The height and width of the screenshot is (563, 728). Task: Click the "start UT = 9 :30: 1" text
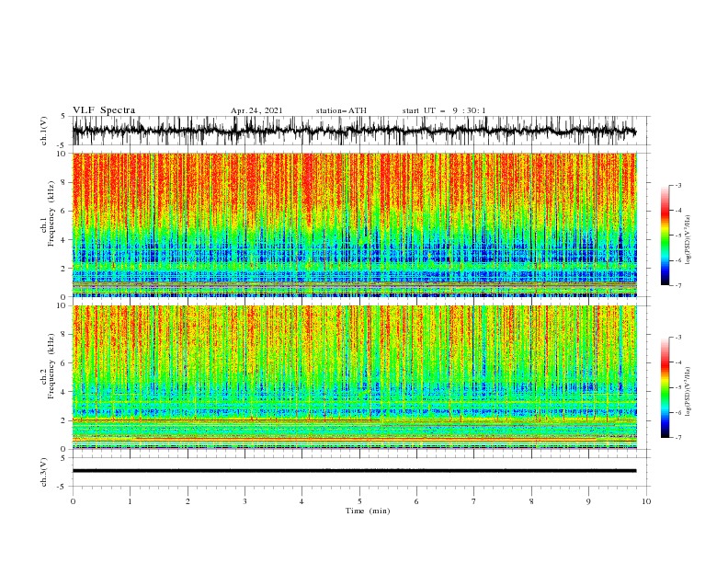point(444,110)
